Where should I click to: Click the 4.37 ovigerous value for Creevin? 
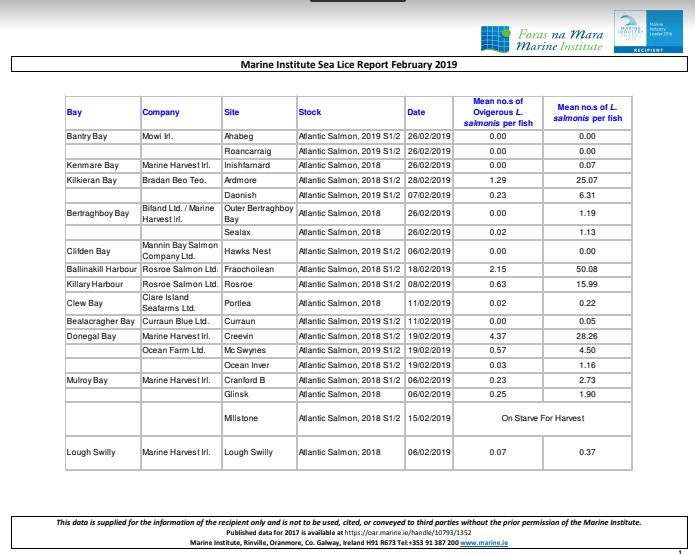click(x=498, y=337)
